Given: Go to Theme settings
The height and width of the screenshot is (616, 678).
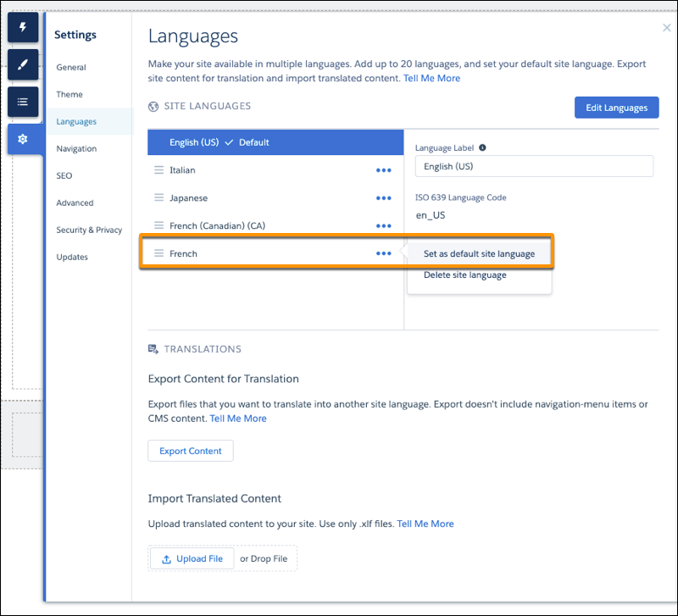Looking at the screenshot, I should (69, 94).
